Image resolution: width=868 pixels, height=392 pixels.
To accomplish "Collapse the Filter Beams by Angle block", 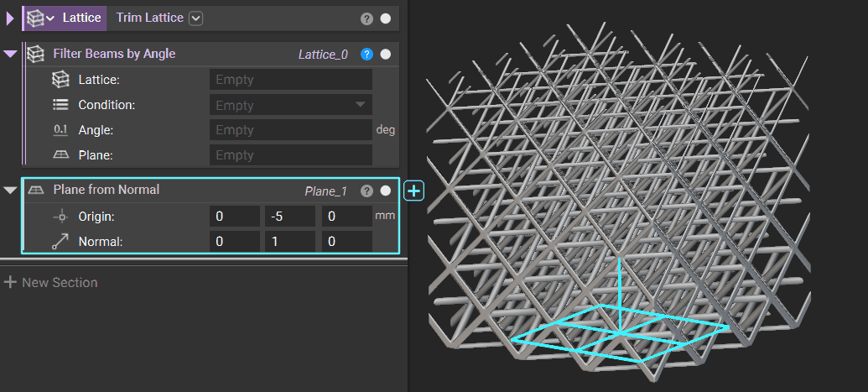I will coord(10,55).
